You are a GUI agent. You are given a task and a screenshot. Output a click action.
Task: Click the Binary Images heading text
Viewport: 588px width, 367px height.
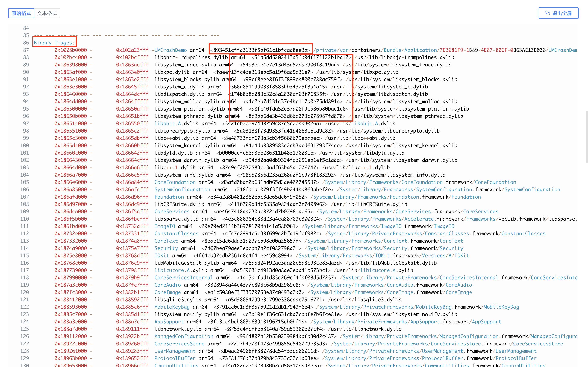(x=54, y=43)
